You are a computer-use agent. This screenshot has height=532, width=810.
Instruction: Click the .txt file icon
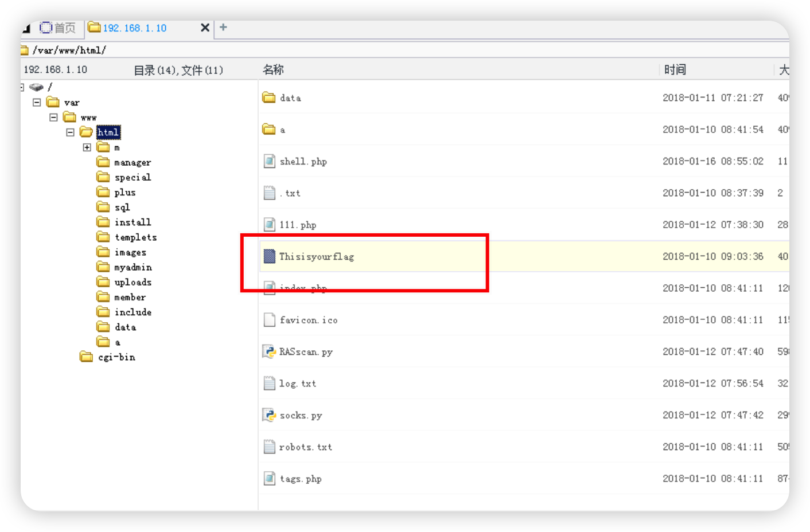[269, 193]
